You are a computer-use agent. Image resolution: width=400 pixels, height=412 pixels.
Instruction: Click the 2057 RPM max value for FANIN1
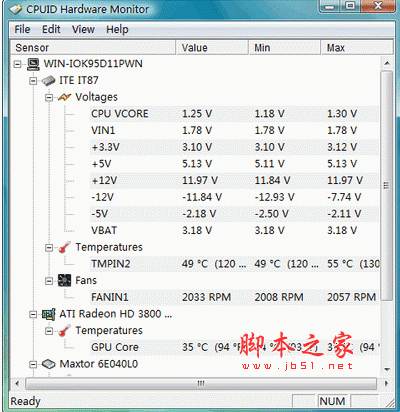[351, 297]
